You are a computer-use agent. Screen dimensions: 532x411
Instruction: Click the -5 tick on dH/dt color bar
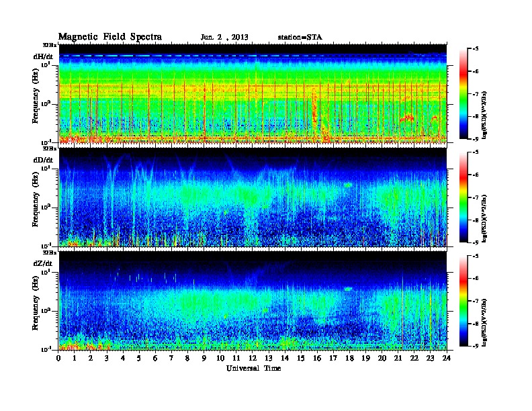coord(476,49)
